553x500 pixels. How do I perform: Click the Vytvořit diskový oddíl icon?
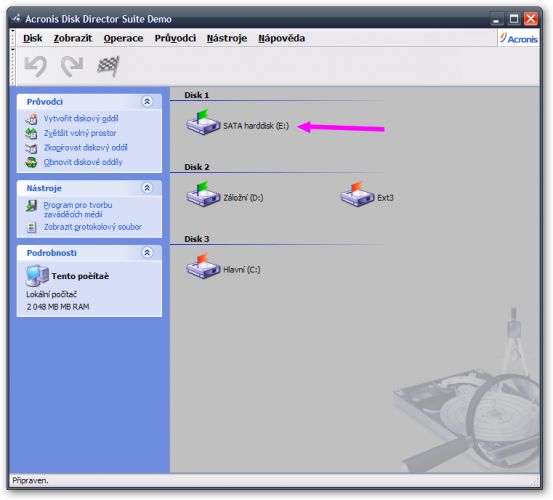click(x=31, y=119)
